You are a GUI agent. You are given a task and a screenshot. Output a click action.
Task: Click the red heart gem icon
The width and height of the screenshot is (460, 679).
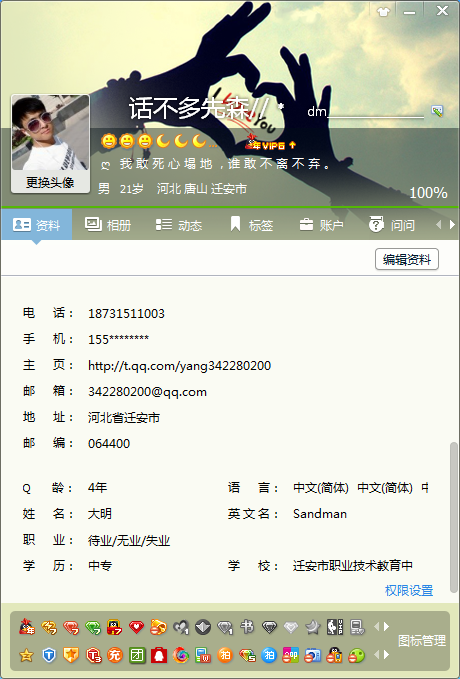tap(136, 627)
